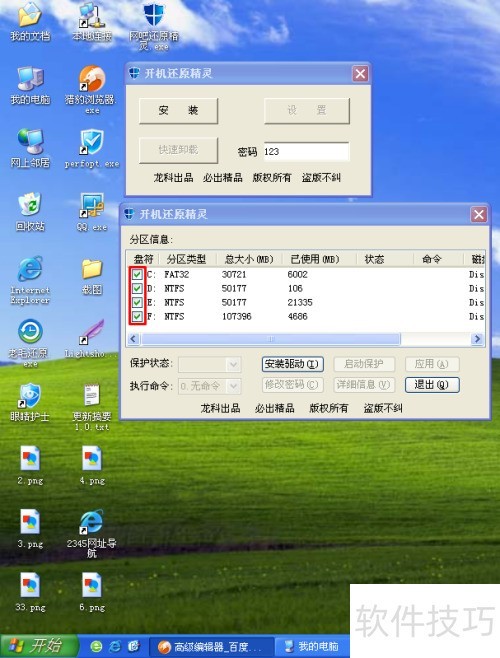The image size is (500, 658).
Task: Open the 回收站 recycle bin icon
Action: [x=30, y=212]
